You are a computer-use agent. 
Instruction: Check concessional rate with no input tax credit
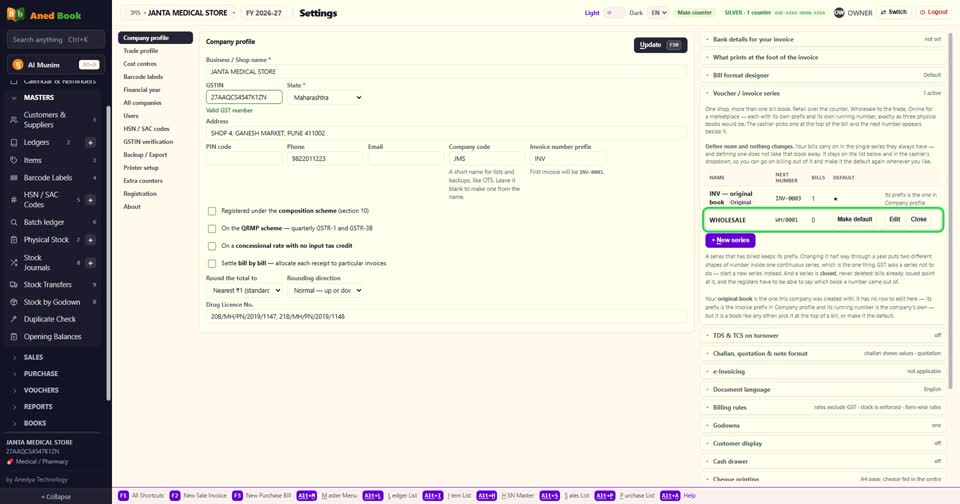[x=212, y=246]
